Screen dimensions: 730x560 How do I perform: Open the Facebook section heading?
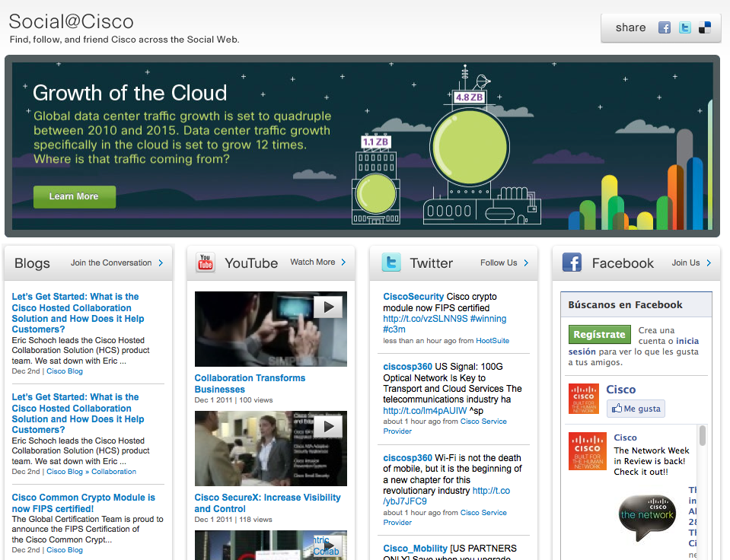tap(623, 263)
